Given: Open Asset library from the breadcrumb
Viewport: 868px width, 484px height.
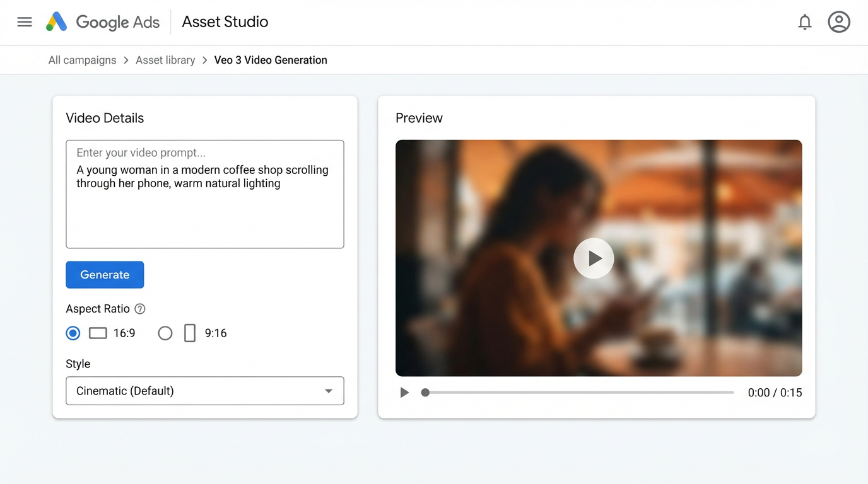Looking at the screenshot, I should point(165,59).
